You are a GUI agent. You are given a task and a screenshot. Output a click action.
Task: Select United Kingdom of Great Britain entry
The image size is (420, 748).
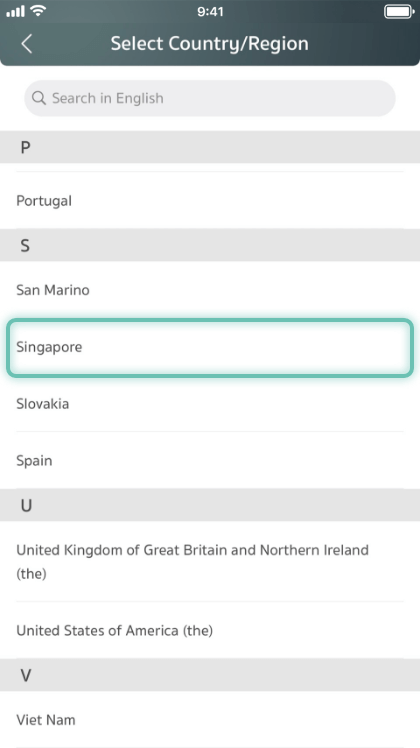[210, 561]
